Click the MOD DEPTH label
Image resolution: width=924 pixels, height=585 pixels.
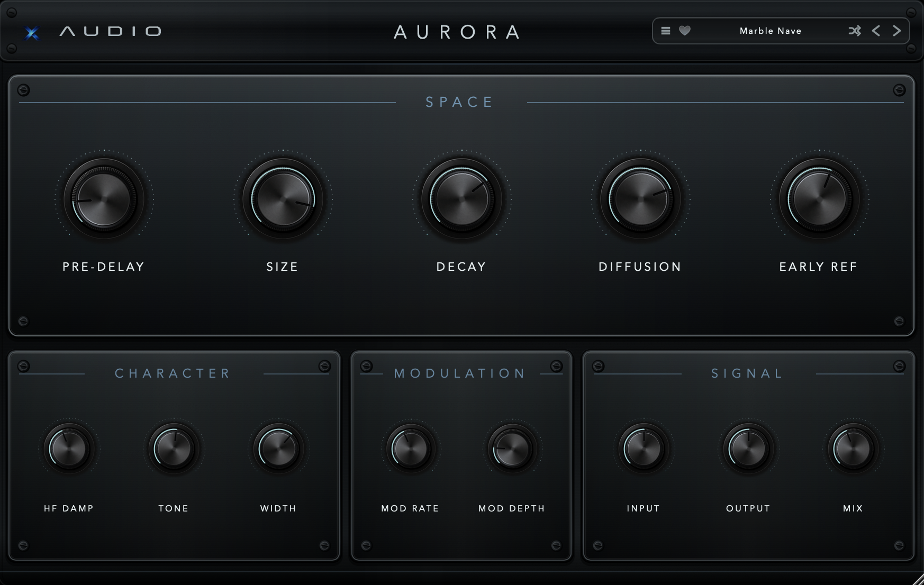click(x=512, y=508)
